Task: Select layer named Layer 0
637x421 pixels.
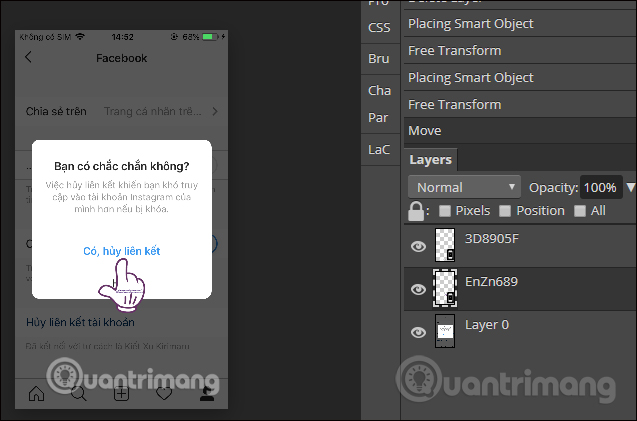Action: tap(487, 325)
